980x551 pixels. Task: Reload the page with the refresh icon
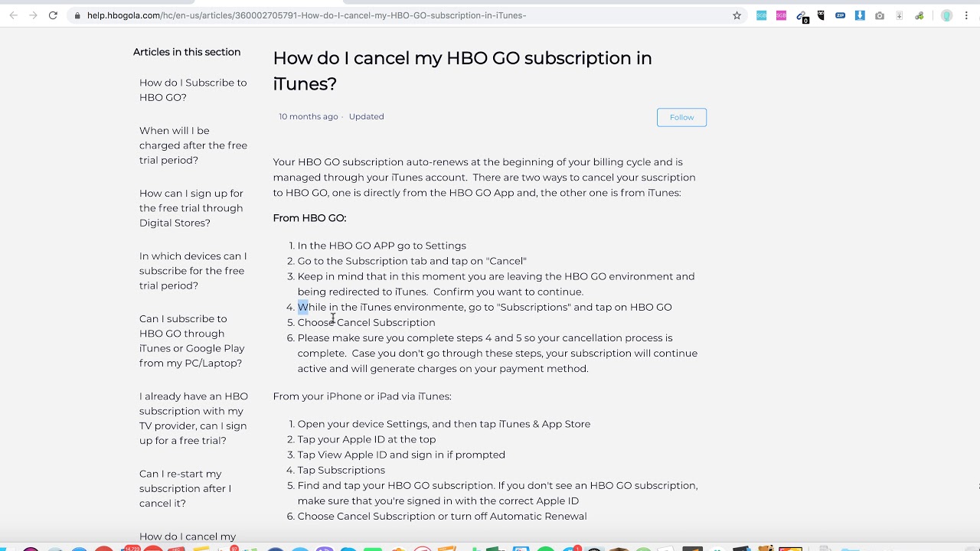[x=53, y=15]
